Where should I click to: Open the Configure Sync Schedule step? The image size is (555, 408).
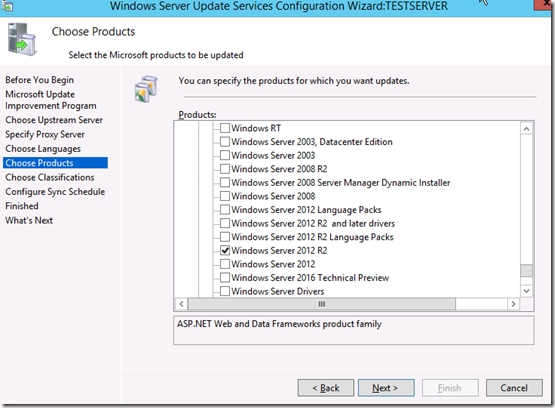click(x=55, y=192)
